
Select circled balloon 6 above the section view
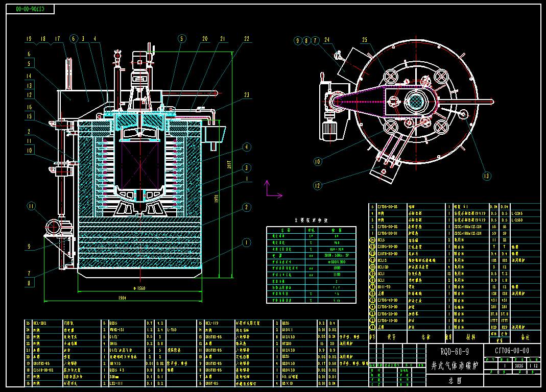point(74,39)
